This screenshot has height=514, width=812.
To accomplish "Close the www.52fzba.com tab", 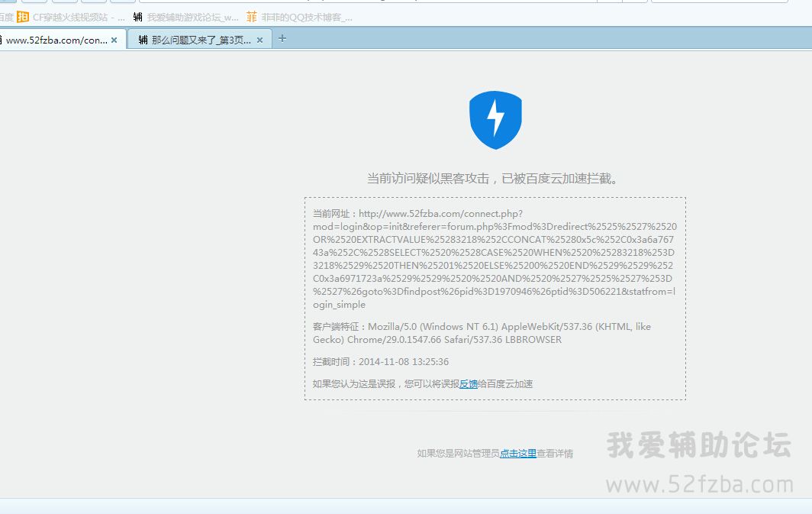I will coord(114,40).
